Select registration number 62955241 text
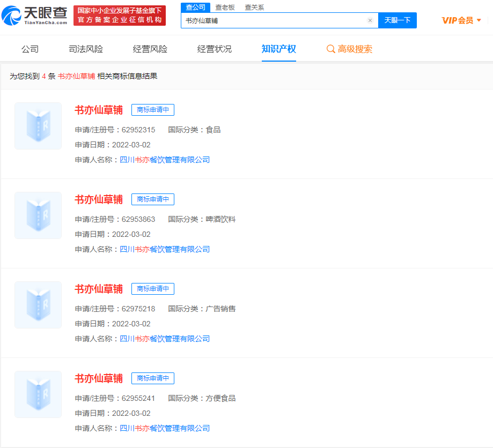The image size is (493, 448). (x=138, y=398)
